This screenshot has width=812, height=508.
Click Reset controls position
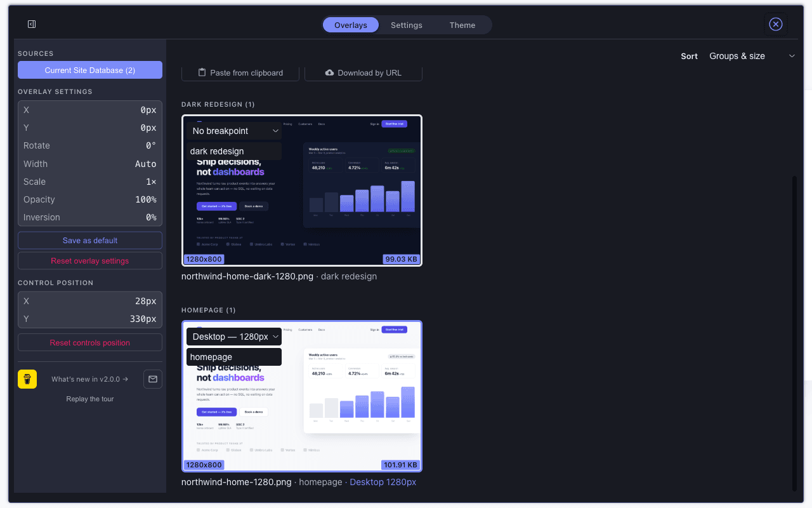pyautogui.click(x=90, y=343)
